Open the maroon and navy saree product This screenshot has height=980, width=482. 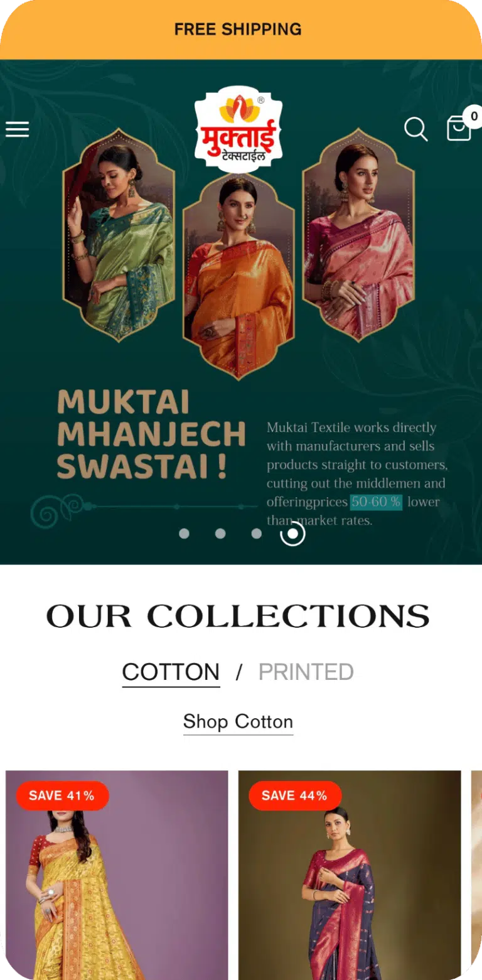(350, 875)
